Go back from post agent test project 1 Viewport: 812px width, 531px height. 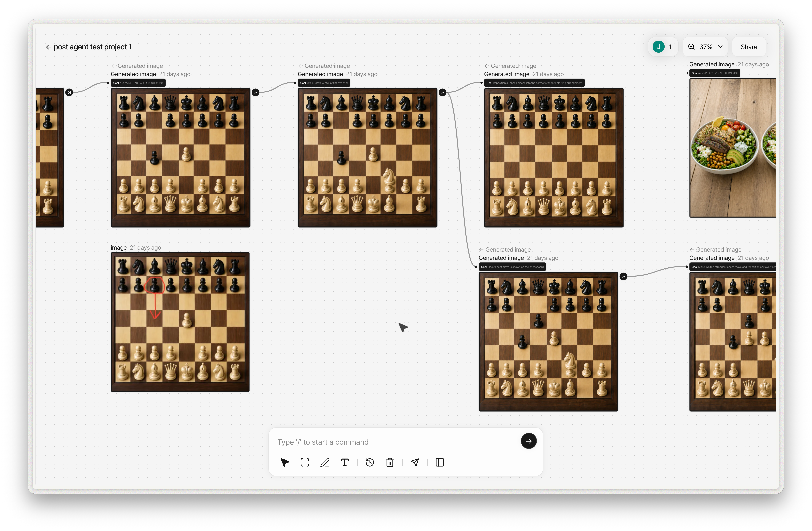tap(49, 47)
